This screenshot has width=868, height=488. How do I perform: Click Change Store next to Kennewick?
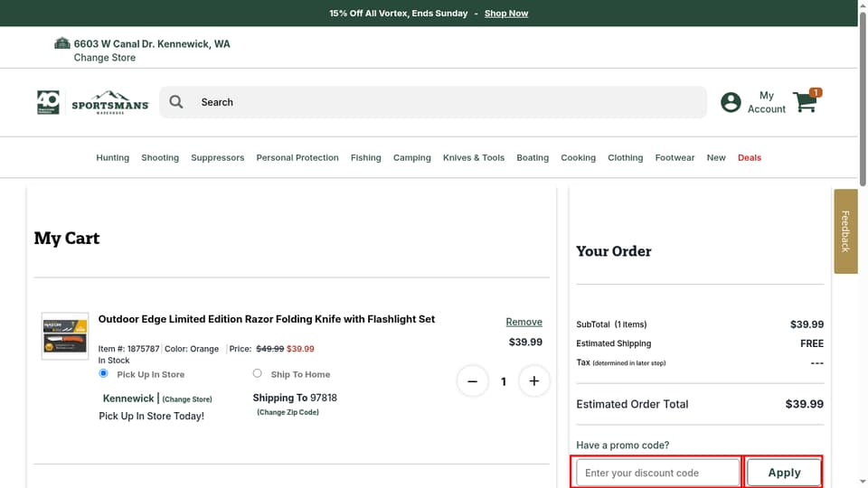click(187, 399)
